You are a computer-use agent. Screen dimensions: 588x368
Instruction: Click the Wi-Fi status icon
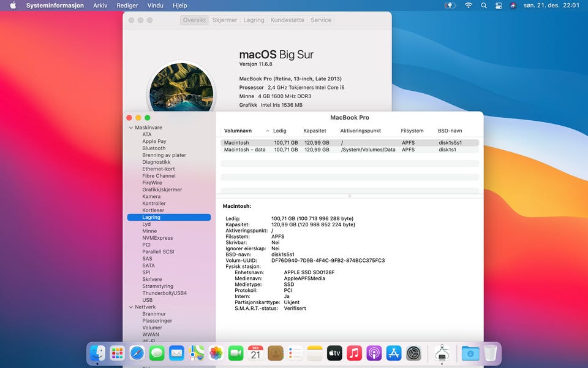tap(469, 6)
